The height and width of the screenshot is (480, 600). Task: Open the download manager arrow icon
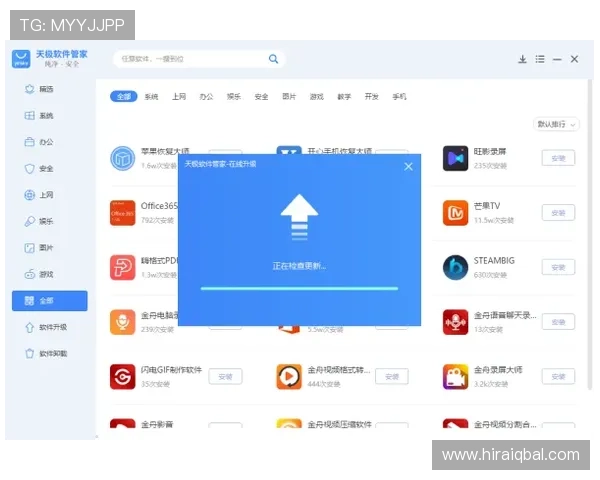pyautogui.click(x=522, y=59)
